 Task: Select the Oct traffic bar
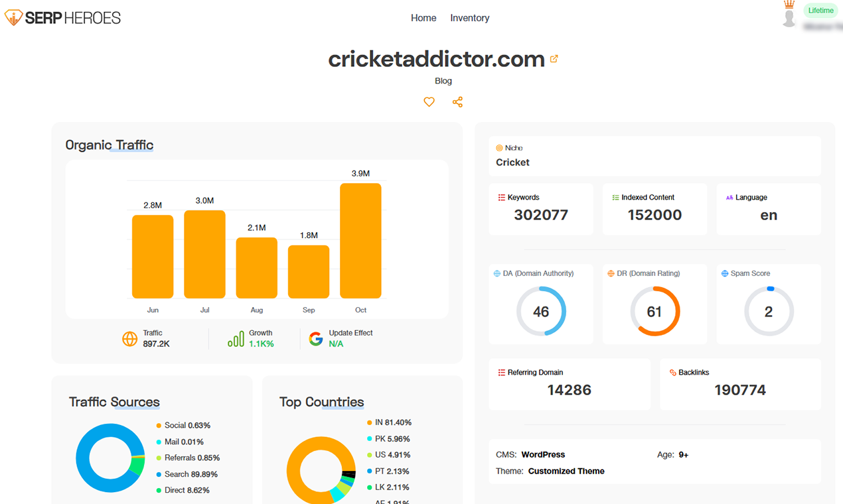point(360,241)
